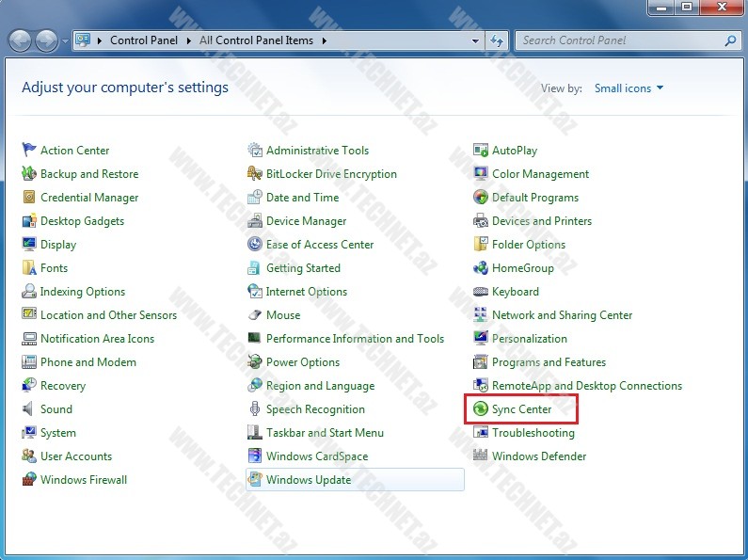The width and height of the screenshot is (748, 560).
Task: Click the BitLocker Drive Encryption icon
Action: point(255,174)
